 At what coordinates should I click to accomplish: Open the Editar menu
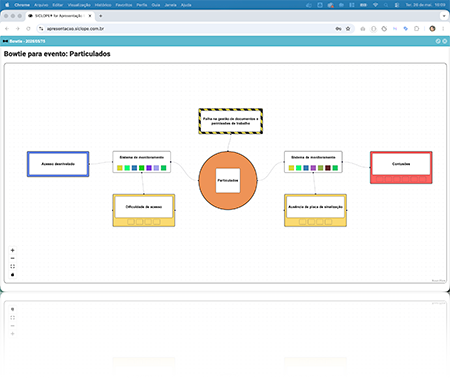coord(58,5)
